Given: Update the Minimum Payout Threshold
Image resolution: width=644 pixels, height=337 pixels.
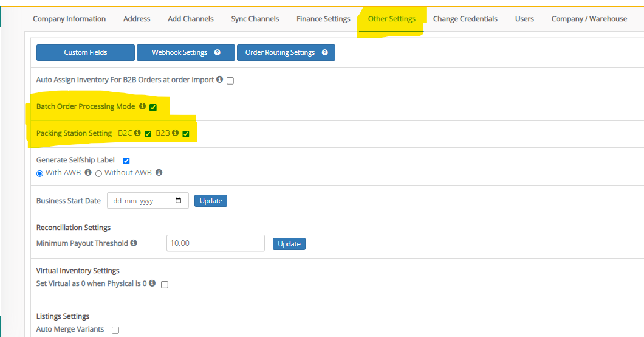Looking at the screenshot, I should [289, 244].
